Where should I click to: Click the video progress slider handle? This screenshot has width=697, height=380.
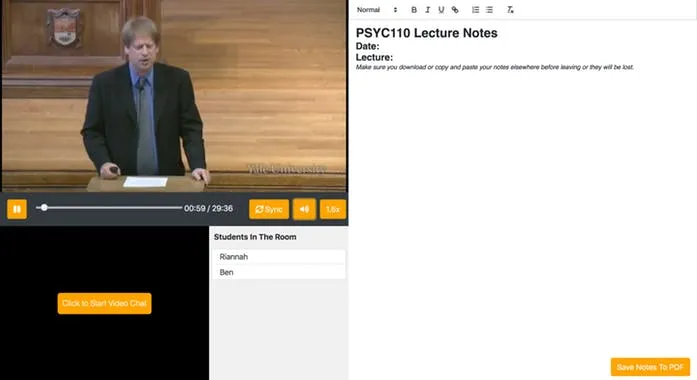tap(44, 208)
